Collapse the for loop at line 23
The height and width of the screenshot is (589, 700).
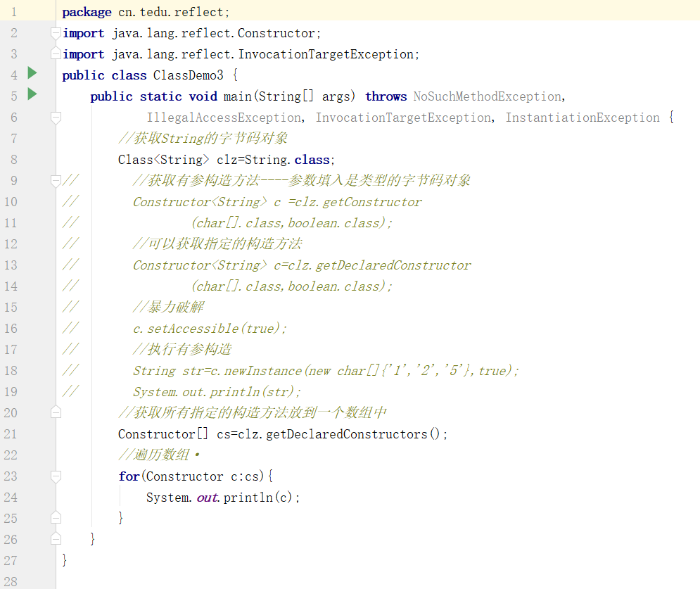[56, 477]
